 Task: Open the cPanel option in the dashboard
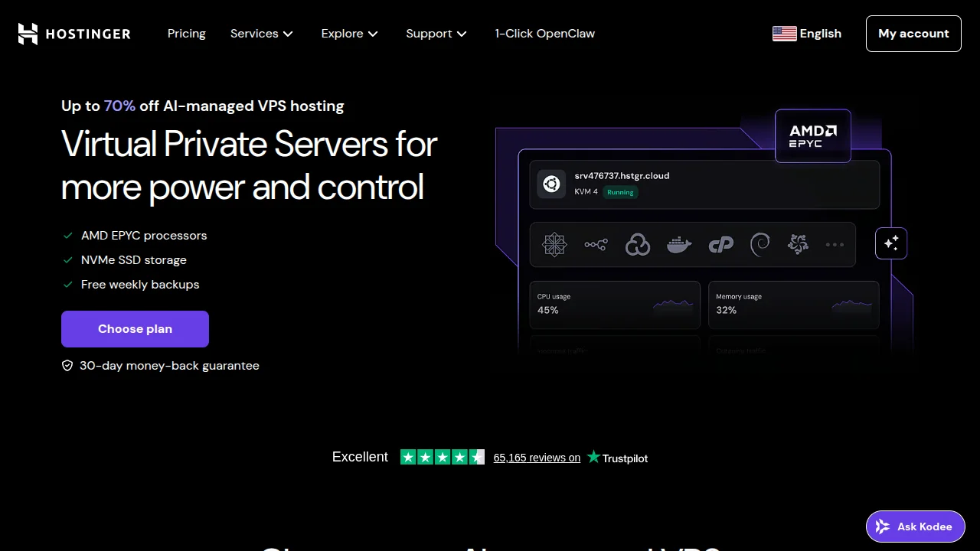[x=720, y=244]
